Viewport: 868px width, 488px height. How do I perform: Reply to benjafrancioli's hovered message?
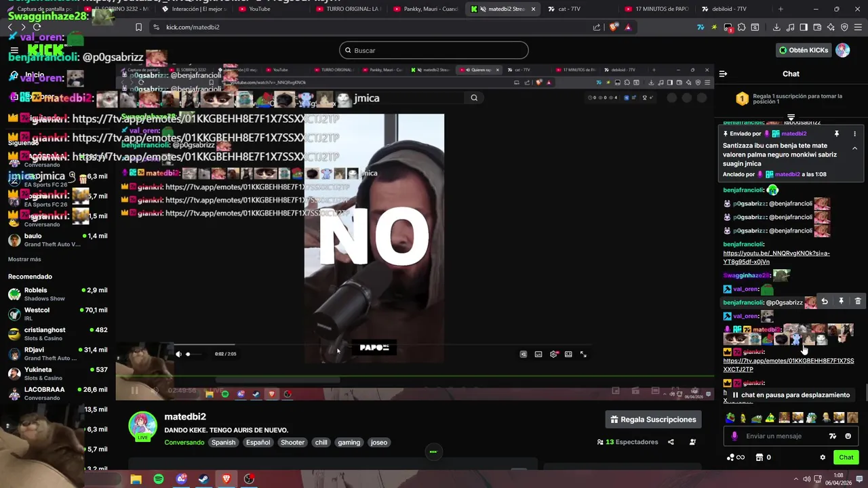[x=825, y=302]
